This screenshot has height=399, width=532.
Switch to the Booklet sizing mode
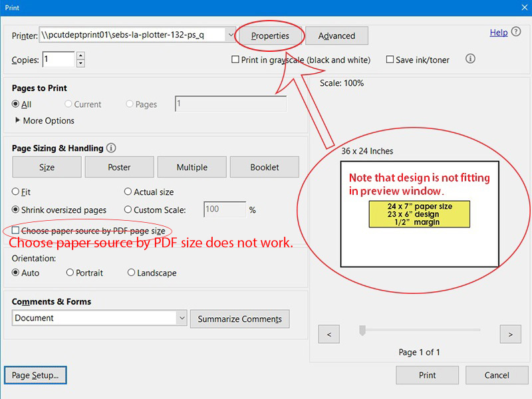coord(264,168)
